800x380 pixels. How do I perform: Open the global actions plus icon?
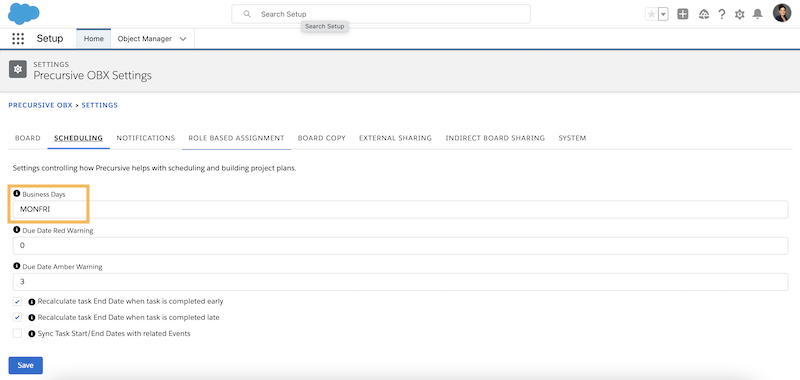tap(683, 14)
